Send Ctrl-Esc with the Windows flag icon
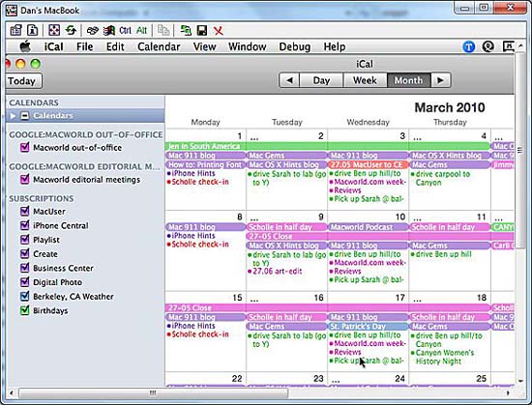The height and width of the screenshot is (405, 532). tap(109, 31)
